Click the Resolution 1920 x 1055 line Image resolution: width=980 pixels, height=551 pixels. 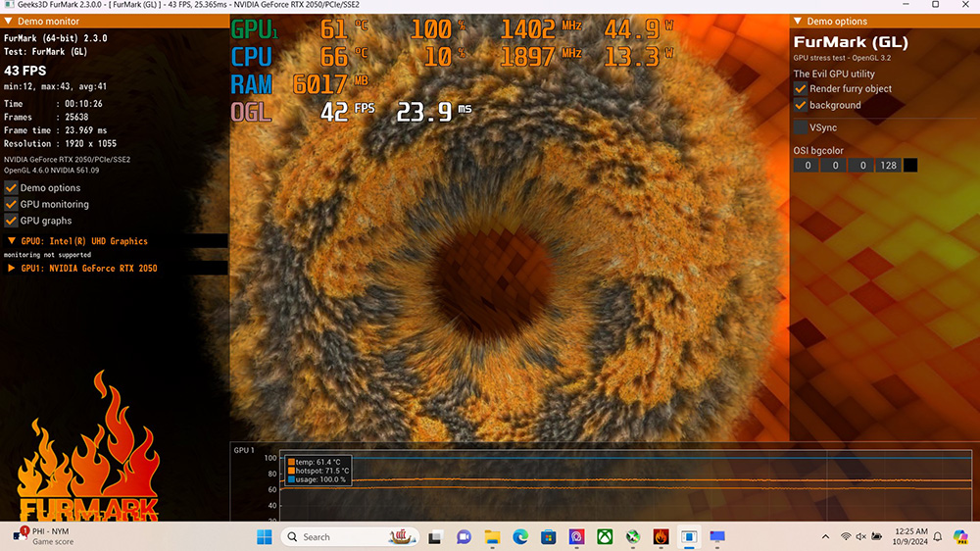(60, 144)
